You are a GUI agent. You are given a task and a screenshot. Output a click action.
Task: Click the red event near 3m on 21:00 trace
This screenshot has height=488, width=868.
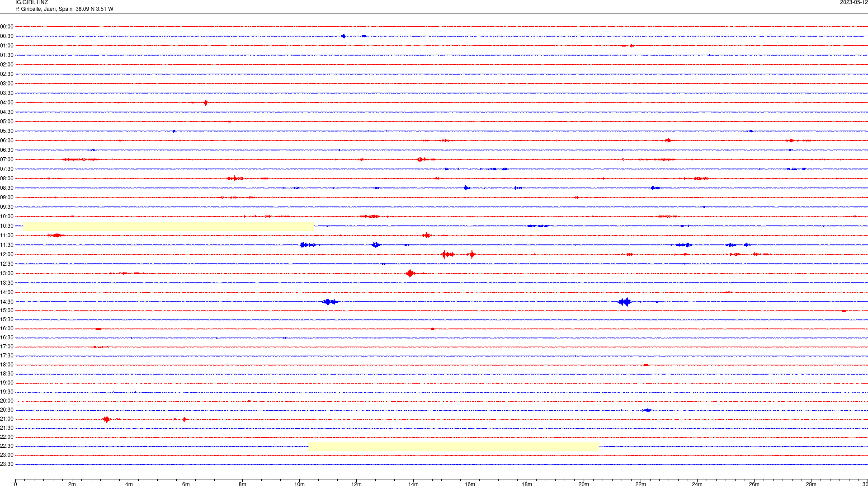coord(107,419)
